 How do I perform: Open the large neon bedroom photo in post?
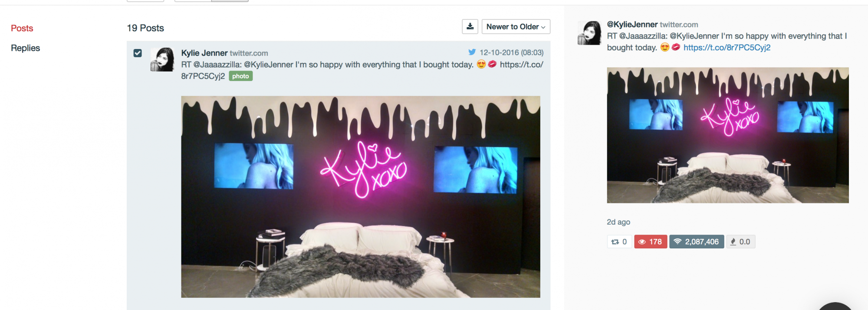coord(360,196)
